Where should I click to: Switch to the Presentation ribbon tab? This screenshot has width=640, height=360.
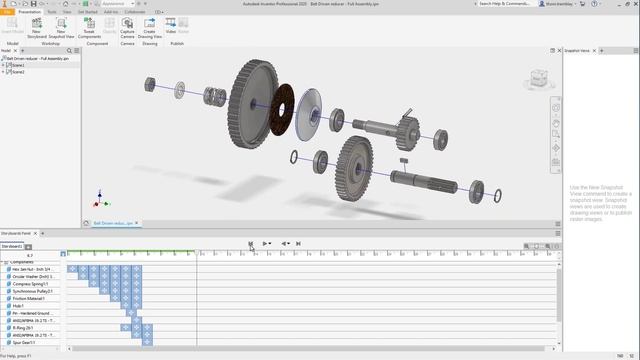point(29,12)
